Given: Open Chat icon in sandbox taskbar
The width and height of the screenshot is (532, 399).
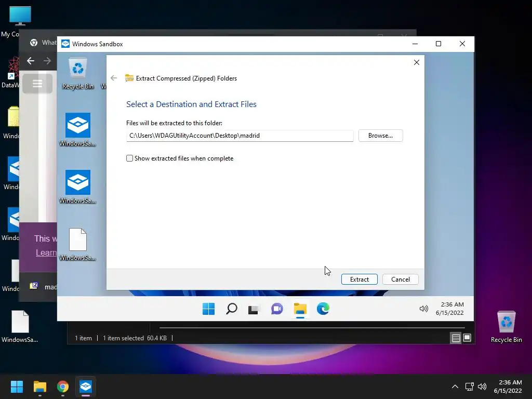Looking at the screenshot, I should click(x=277, y=309).
